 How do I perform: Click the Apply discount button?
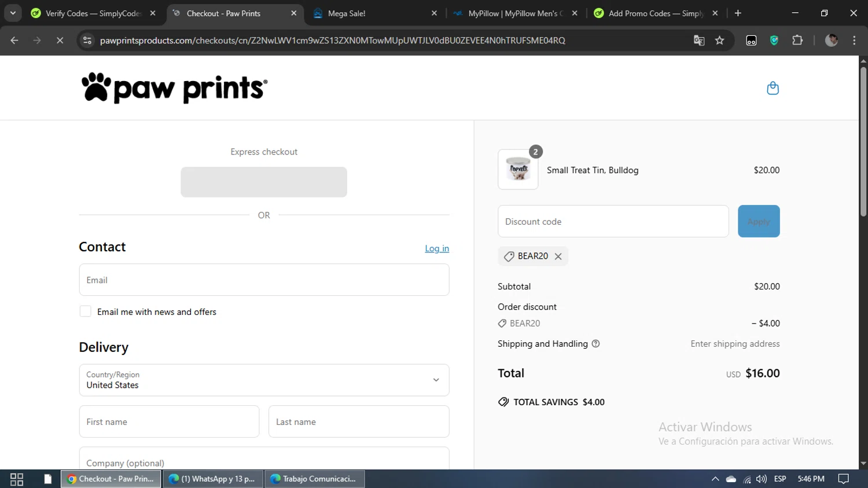point(759,221)
